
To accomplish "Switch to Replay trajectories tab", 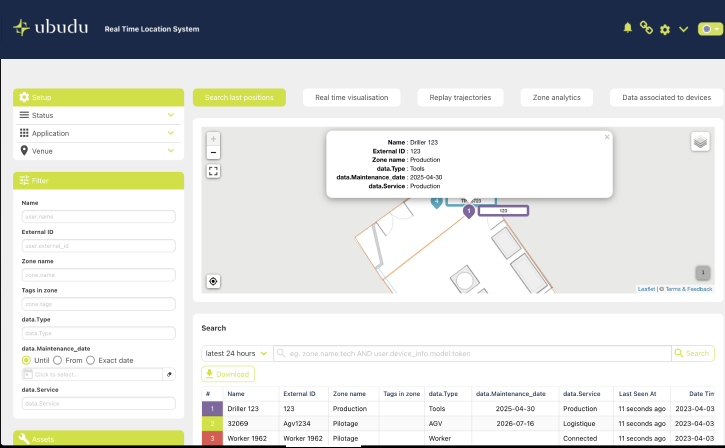I will pos(460,98).
